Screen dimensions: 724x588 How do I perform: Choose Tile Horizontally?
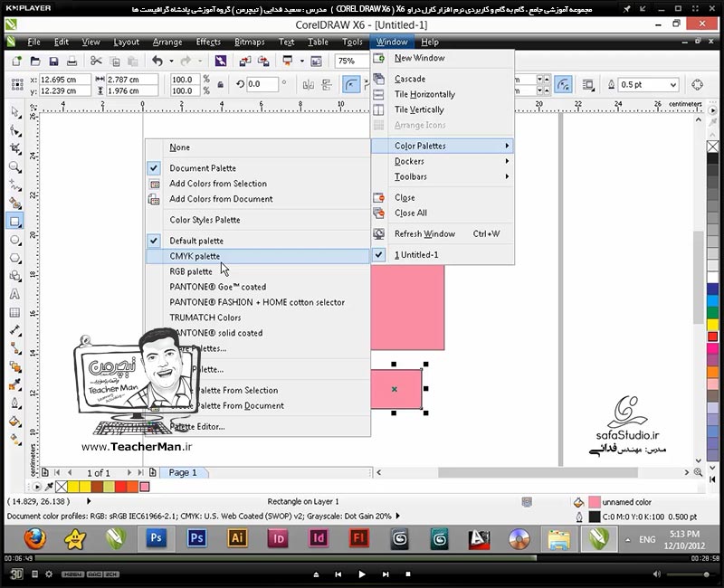[x=443, y=94]
